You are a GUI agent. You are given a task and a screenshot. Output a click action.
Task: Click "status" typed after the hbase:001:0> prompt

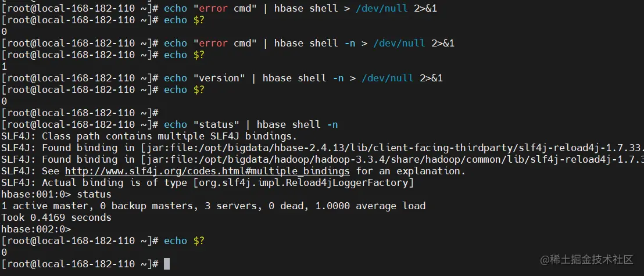point(94,194)
